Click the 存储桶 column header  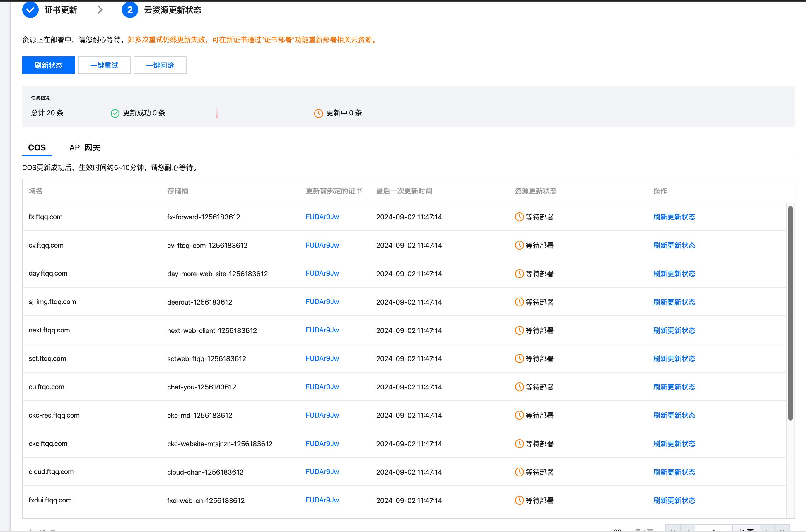tap(177, 191)
